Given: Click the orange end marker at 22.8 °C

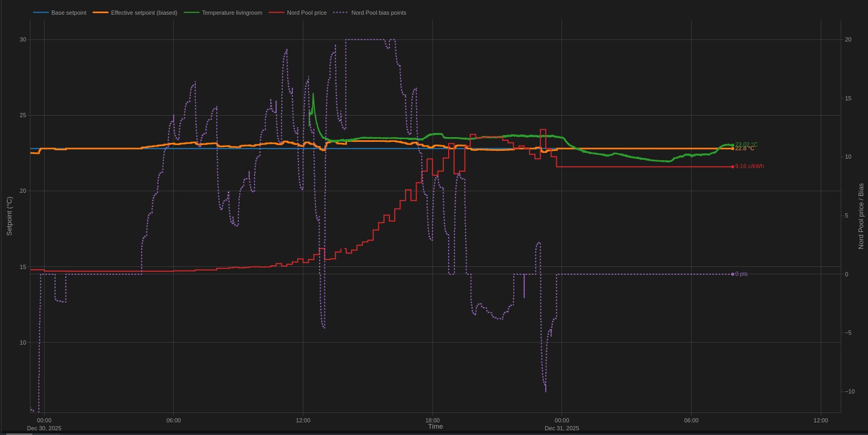Looking at the screenshot, I should (733, 149).
